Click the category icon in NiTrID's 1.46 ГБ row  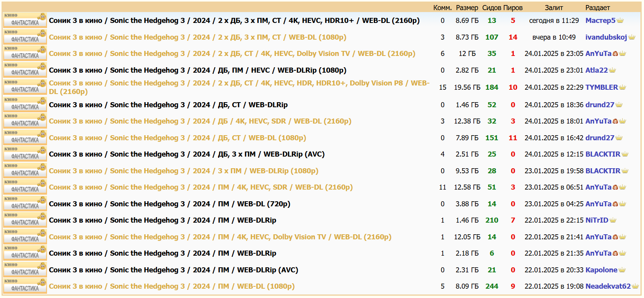(25, 220)
